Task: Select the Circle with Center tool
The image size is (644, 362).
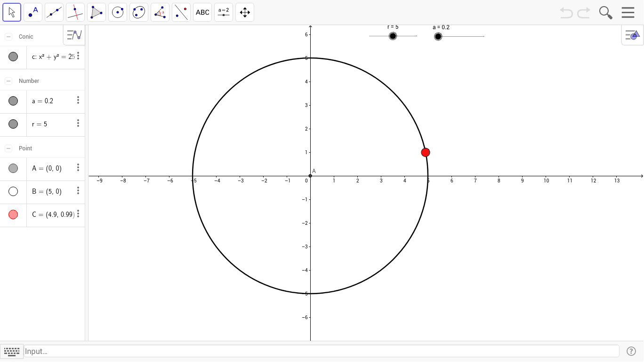Action: click(x=117, y=12)
